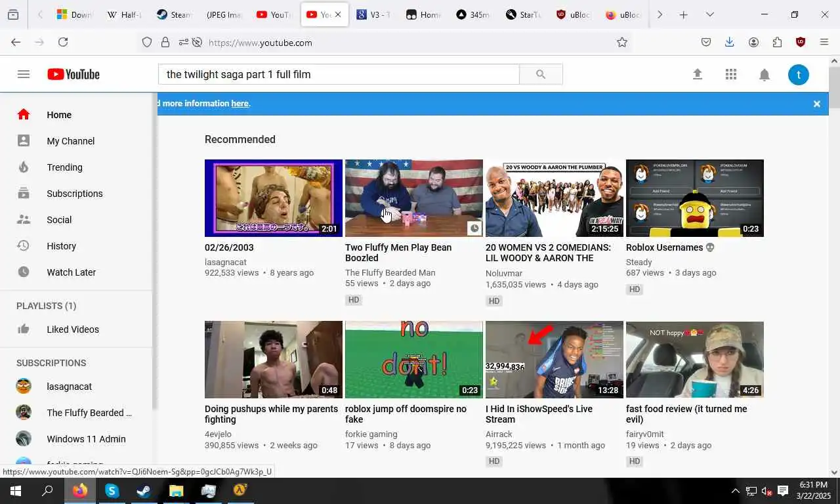Bookmark this page with the star icon
The image size is (840, 504).
click(x=622, y=42)
